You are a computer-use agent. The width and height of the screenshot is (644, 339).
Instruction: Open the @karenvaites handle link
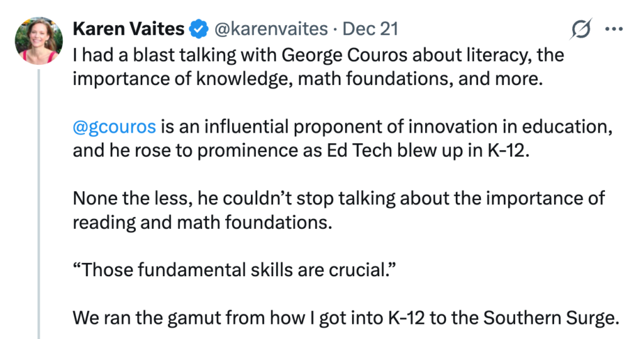click(x=271, y=29)
